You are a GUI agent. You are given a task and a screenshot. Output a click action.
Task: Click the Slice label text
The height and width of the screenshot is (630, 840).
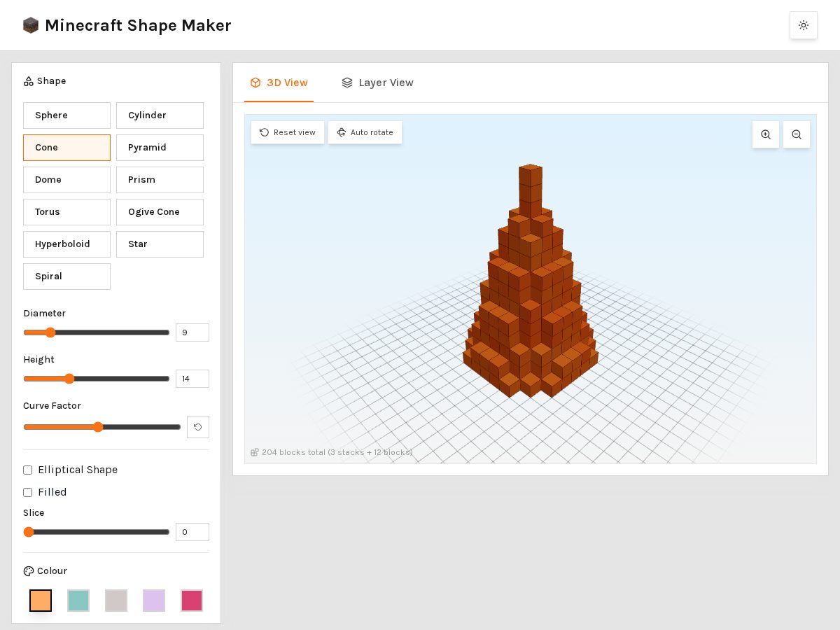[34, 513]
